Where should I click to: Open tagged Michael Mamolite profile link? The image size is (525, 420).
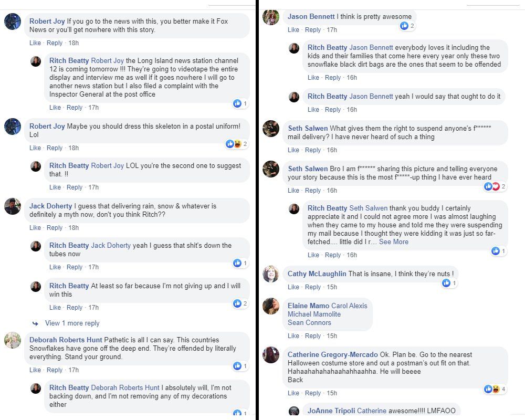click(x=314, y=314)
